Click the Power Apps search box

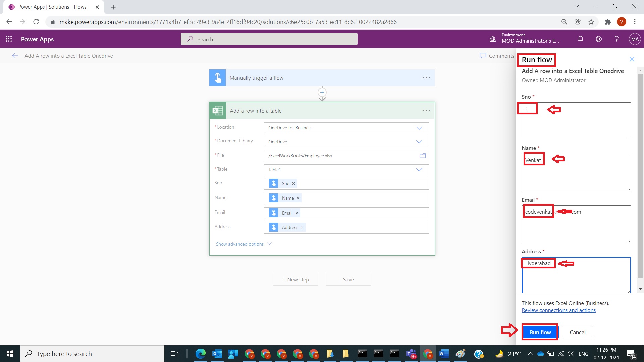(x=269, y=39)
